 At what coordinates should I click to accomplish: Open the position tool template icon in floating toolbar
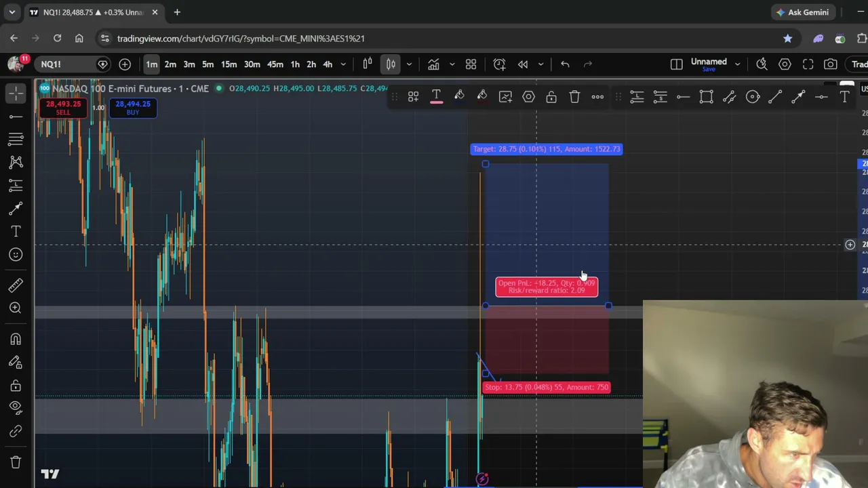point(413,97)
